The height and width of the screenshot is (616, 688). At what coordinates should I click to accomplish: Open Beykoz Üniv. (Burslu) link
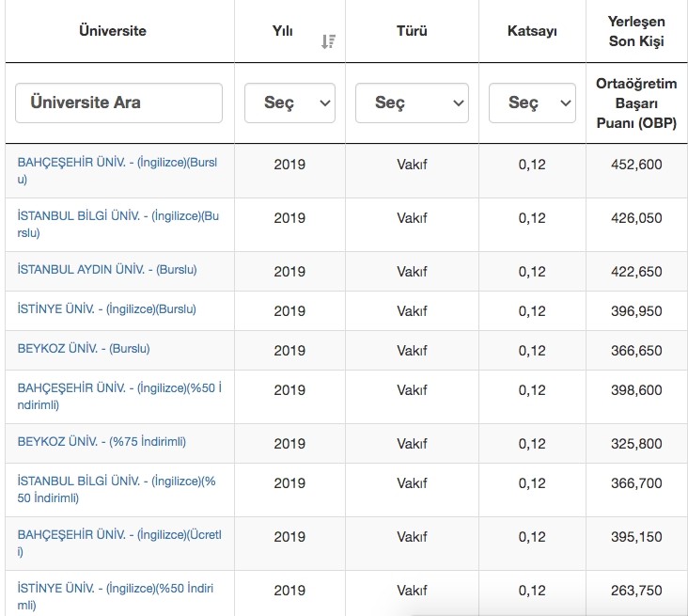pos(84,349)
